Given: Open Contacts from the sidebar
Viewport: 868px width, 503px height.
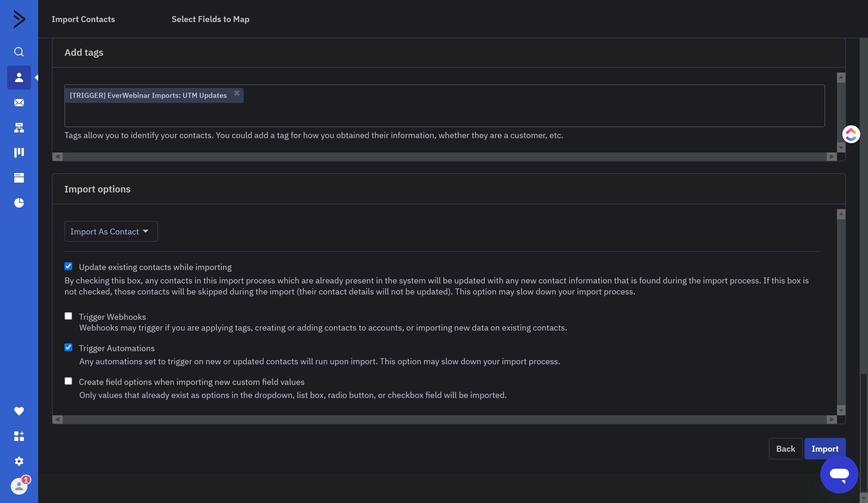Looking at the screenshot, I should click(x=19, y=78).
